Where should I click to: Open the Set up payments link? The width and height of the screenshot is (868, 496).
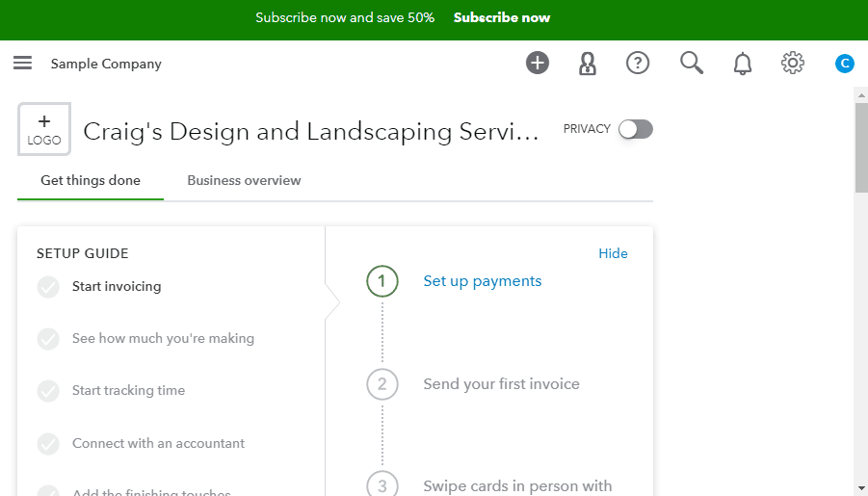click(483, 281)
